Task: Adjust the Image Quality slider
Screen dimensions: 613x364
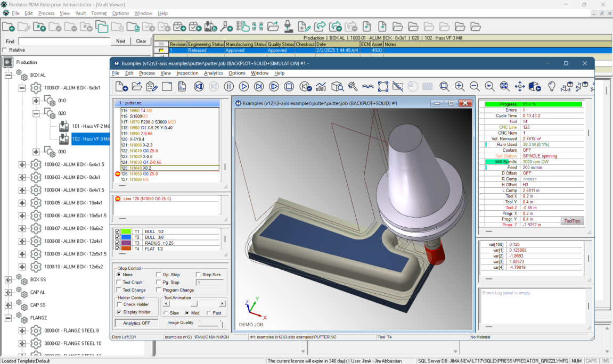Action: point(208,323)
